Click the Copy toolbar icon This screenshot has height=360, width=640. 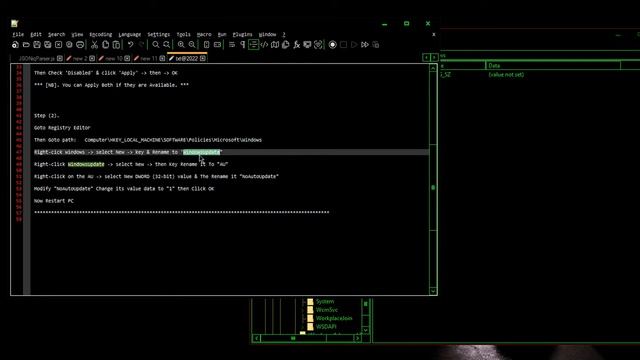[x=105, y=44]
